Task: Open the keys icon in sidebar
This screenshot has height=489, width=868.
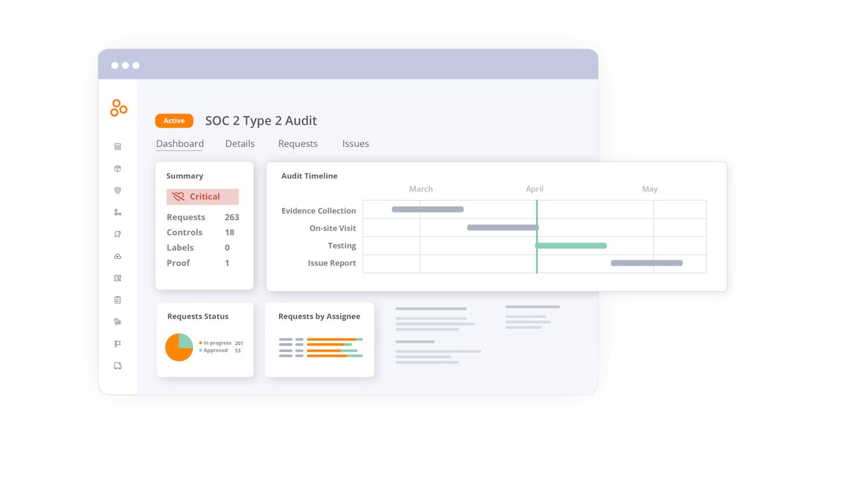Action: pyautogui.click(x=118, y=322)
